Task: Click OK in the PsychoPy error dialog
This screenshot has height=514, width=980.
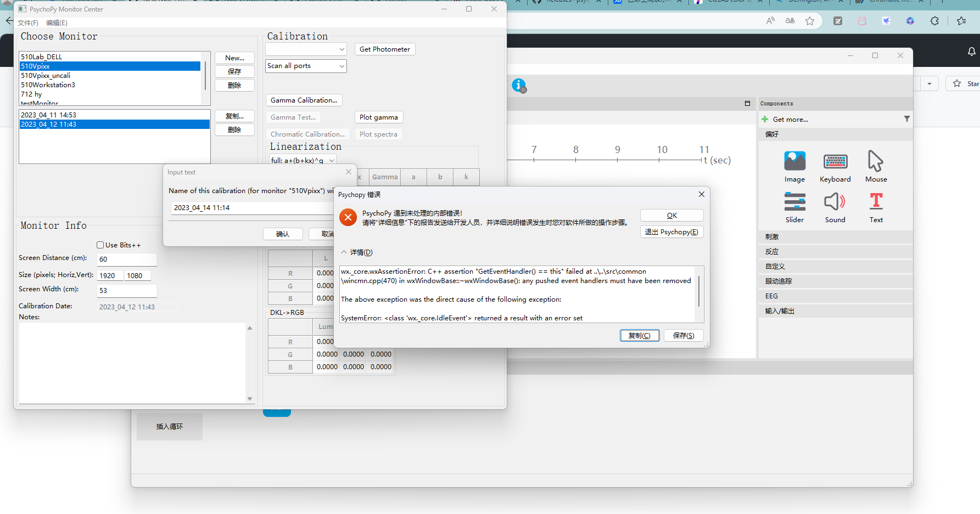Action: pyautogui.click(x=671, y=215)
